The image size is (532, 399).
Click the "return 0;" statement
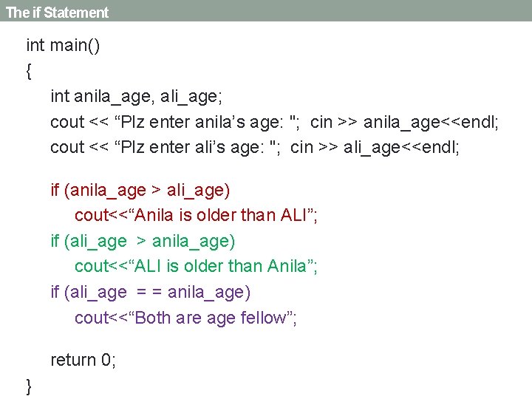pos(83,360)
